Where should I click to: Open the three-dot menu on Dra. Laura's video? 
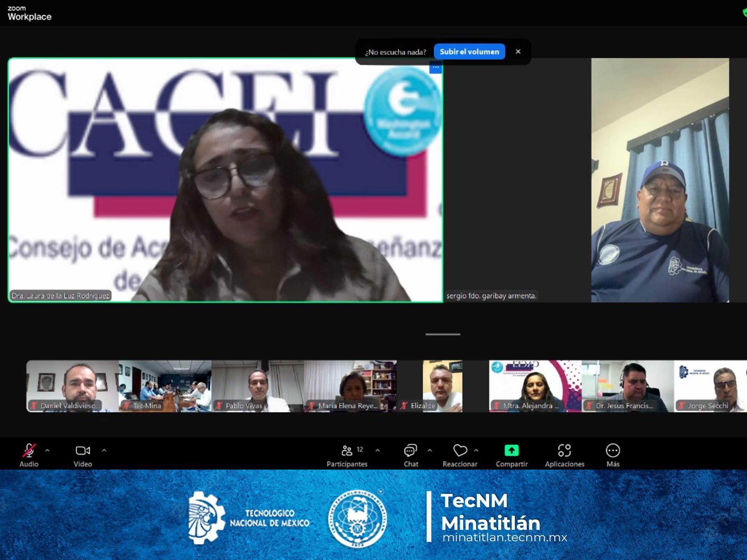coord(436,67)
